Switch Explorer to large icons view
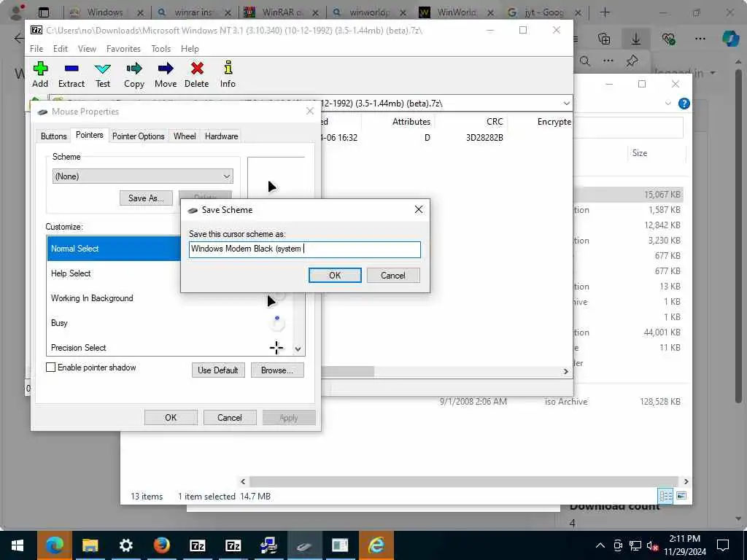The image size is (747, 560). click(682, 496)
